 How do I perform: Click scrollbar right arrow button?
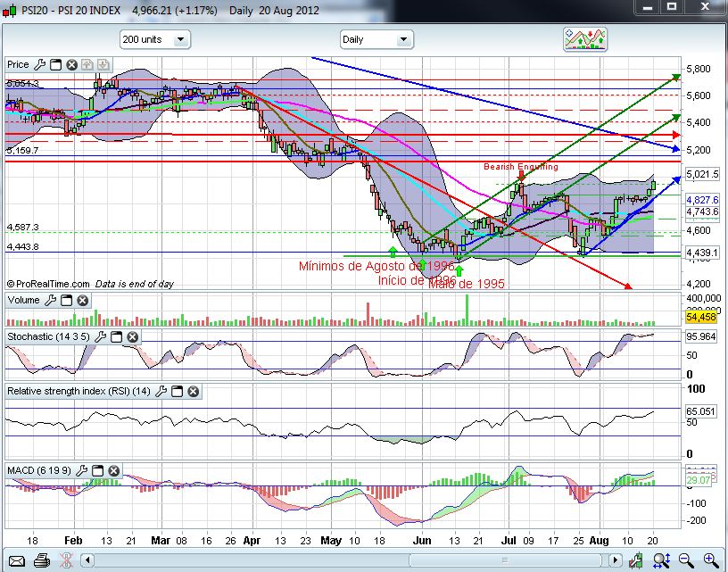click(616, 560)
